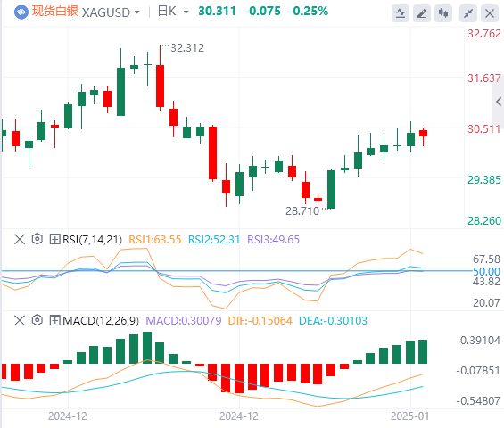Remove the RSI indicator panel

pos(20,239)
